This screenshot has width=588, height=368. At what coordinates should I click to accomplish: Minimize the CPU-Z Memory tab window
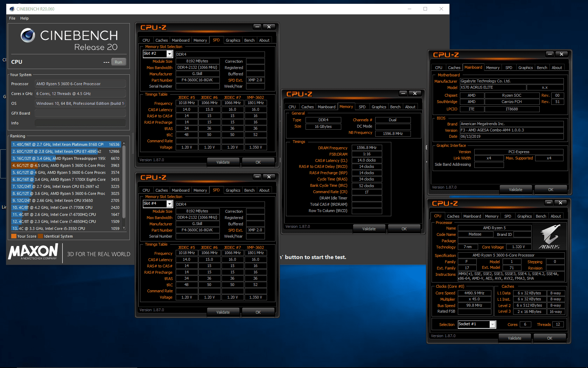403,93
